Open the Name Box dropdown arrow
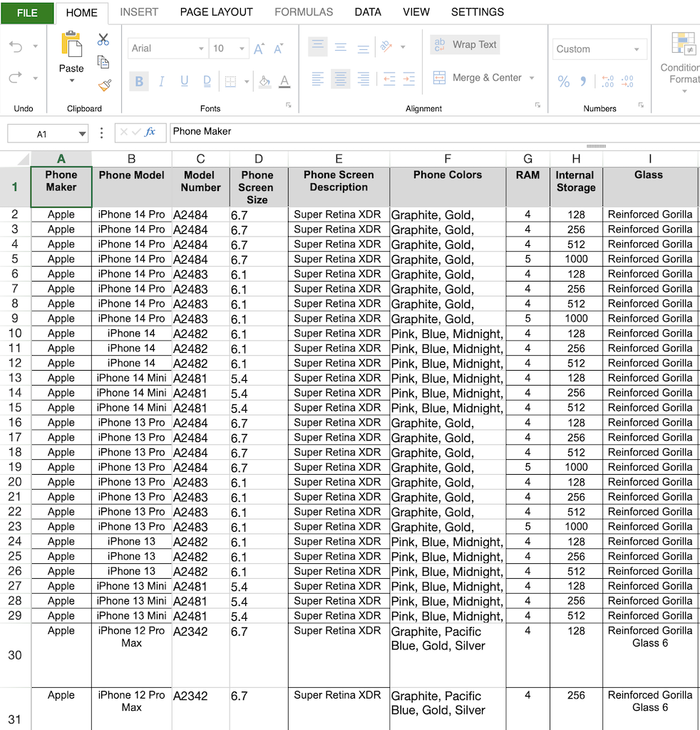Image resolution: width=700 pixels, height=730 pixels. [x=82, y=134]
